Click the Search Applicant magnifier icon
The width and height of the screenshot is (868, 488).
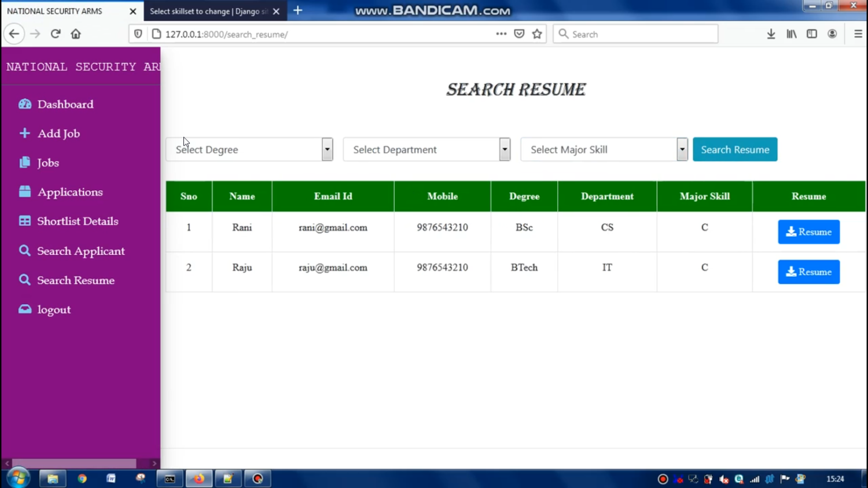[x=25, y=250]
